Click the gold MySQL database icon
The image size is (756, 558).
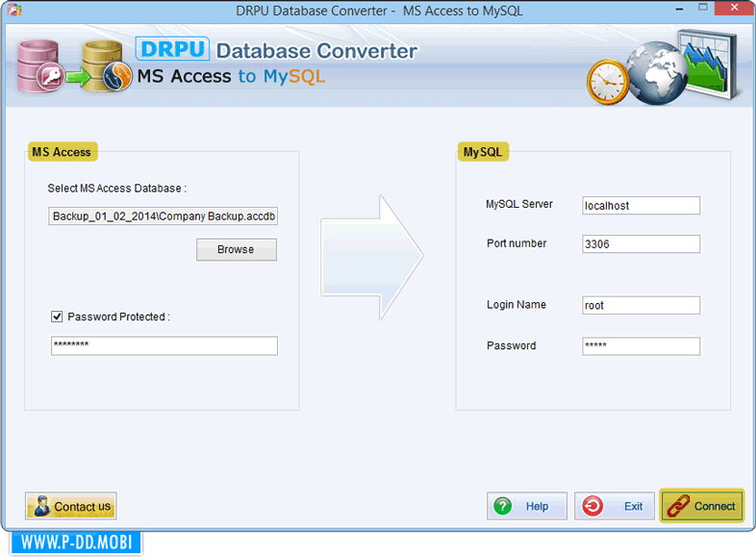[107, 67]
